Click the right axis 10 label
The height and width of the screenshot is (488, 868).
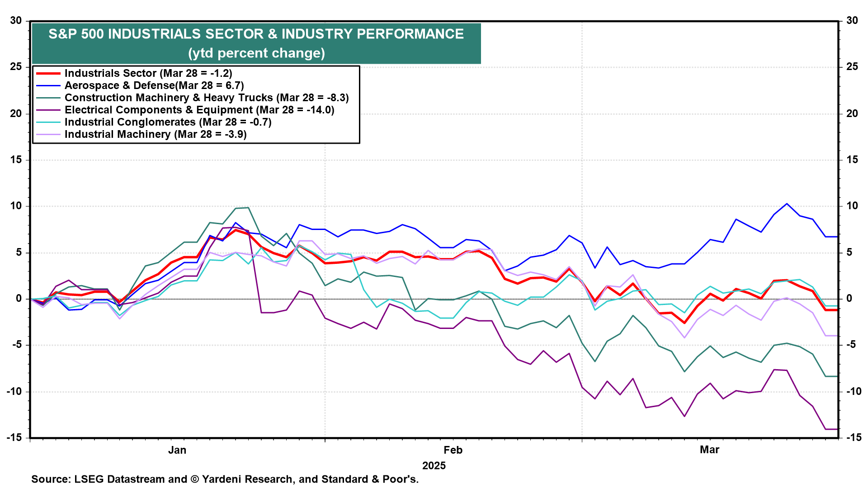pyautogui.click(x=852, y=206)
